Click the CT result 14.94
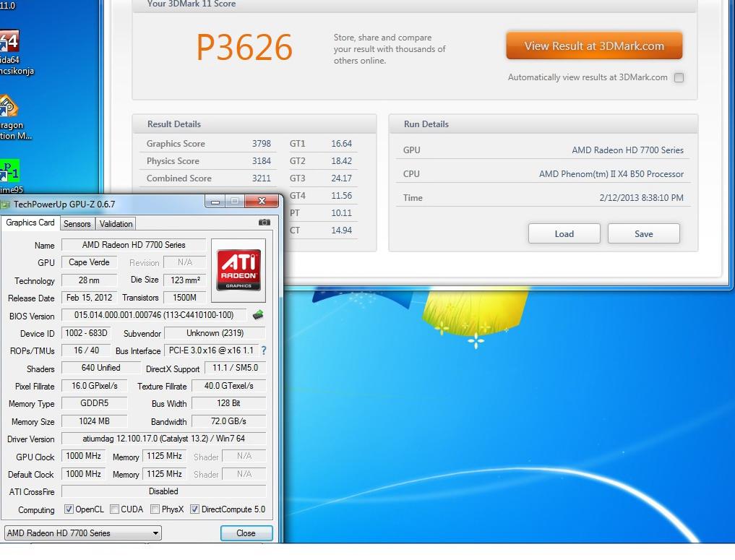 click(342, 231)
